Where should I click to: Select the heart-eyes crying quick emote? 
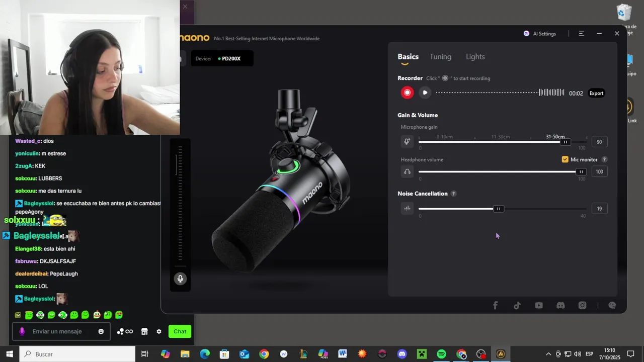[x=119, y=315]
